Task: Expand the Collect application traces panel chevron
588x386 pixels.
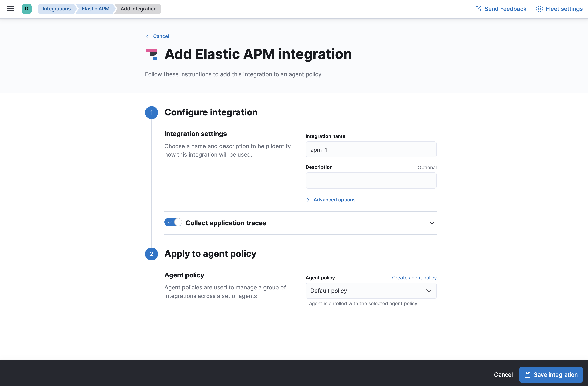Action: click(x=432, y=223)
